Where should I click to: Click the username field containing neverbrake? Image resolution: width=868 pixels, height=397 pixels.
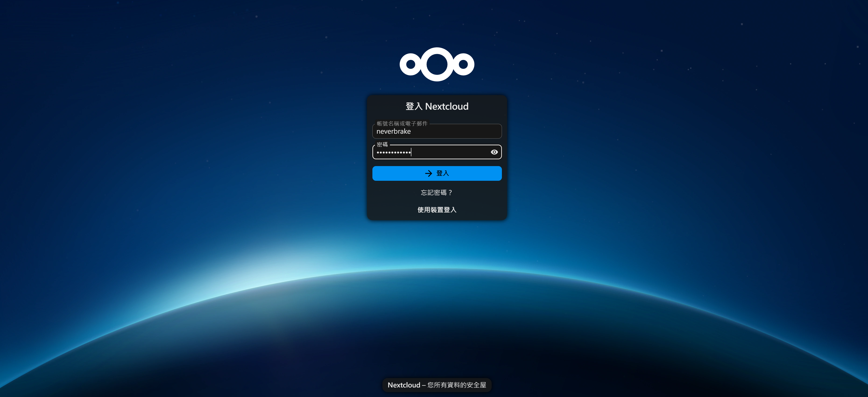point(437,131)
